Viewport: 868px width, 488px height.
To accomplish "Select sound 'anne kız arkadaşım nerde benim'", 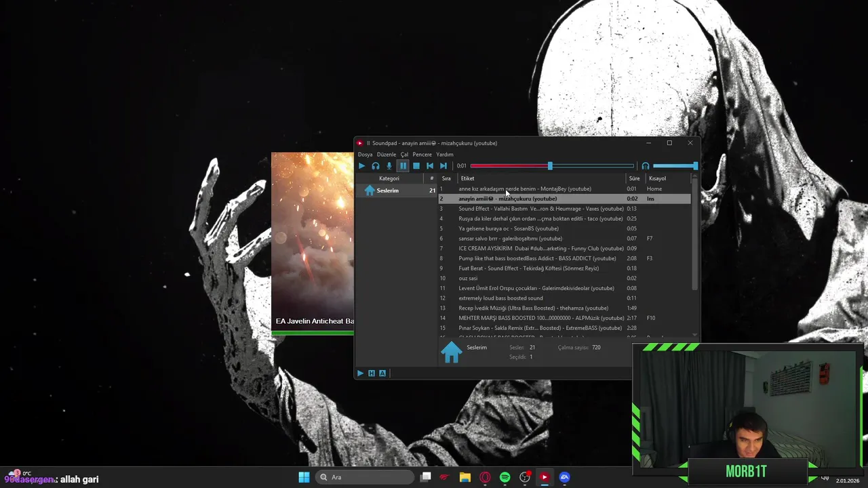I will click(x=564, y=189).
